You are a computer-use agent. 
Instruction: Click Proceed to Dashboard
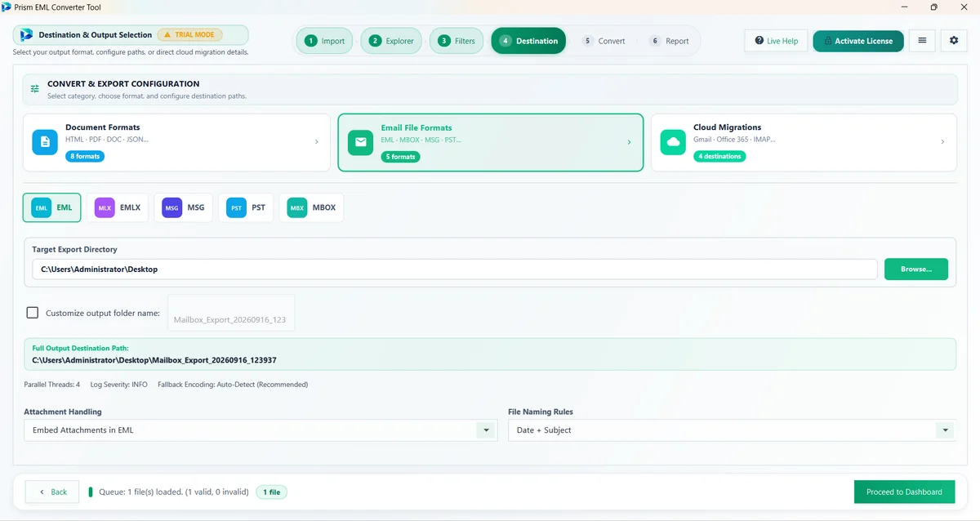pyautogui.click(x=904, y=492)
